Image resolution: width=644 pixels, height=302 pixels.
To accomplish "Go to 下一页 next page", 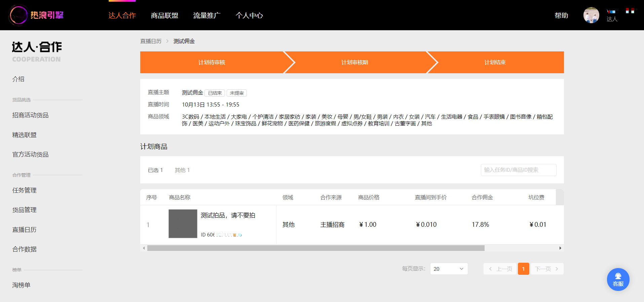I will point(547,269).
